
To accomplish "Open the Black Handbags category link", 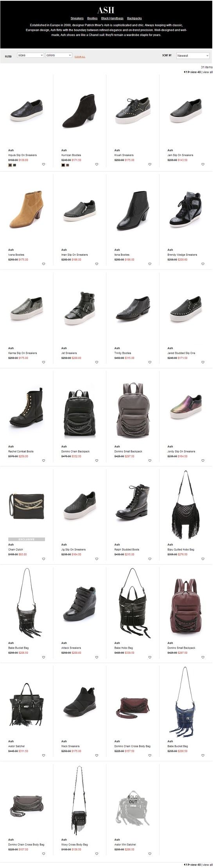I will pos(112,18).
